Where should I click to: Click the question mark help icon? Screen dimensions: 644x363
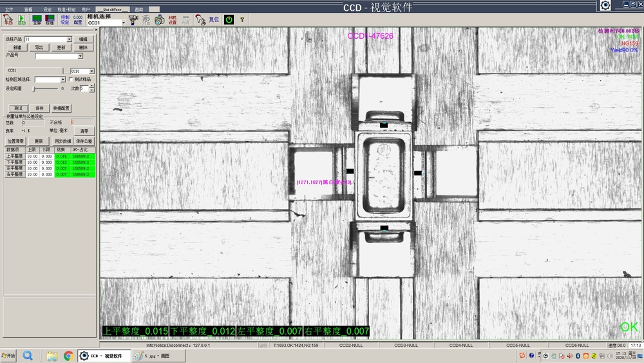click(242, 20)
